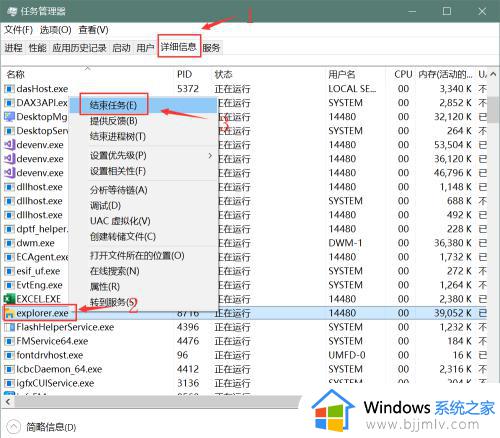Image resolution: width=500 pixels, height=438 pixels.
Task: Choose 打开文件所在的位置(O) menu item
Action: (x=143, y=256)
